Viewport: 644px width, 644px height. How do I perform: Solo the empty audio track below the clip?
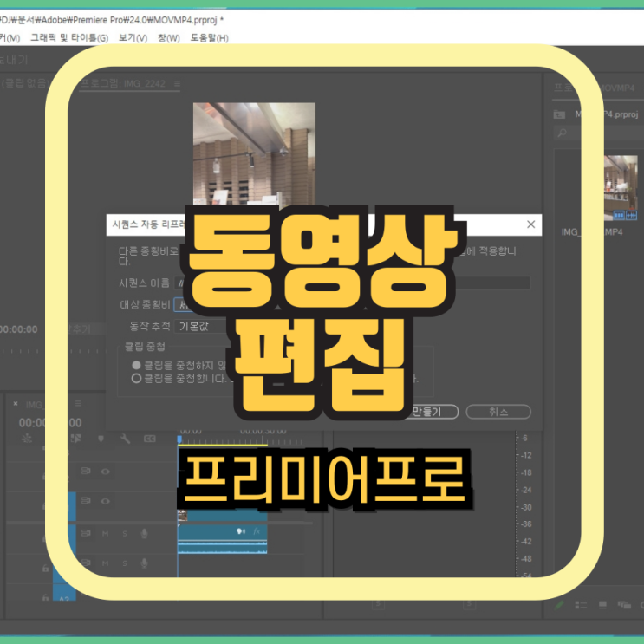125,563
